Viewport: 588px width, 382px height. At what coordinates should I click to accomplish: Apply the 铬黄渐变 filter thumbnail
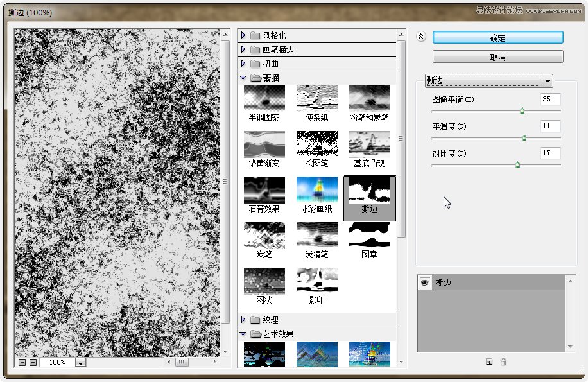264,144
